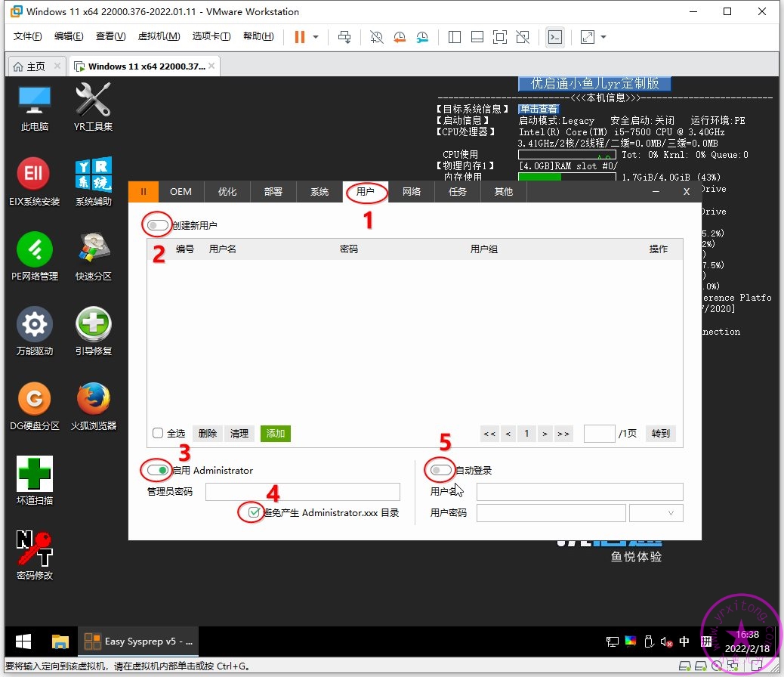Uncheck 避免产生 Administrator.xxx 目录 checkbox
Screen dimensions: 784x677
point(254,512)
